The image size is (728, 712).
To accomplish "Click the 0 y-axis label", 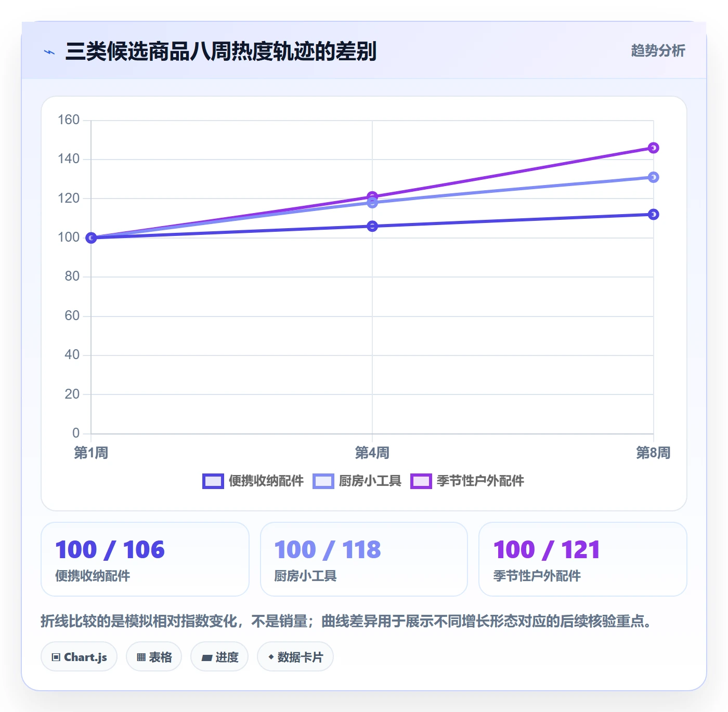I will [x=76, y=433].
